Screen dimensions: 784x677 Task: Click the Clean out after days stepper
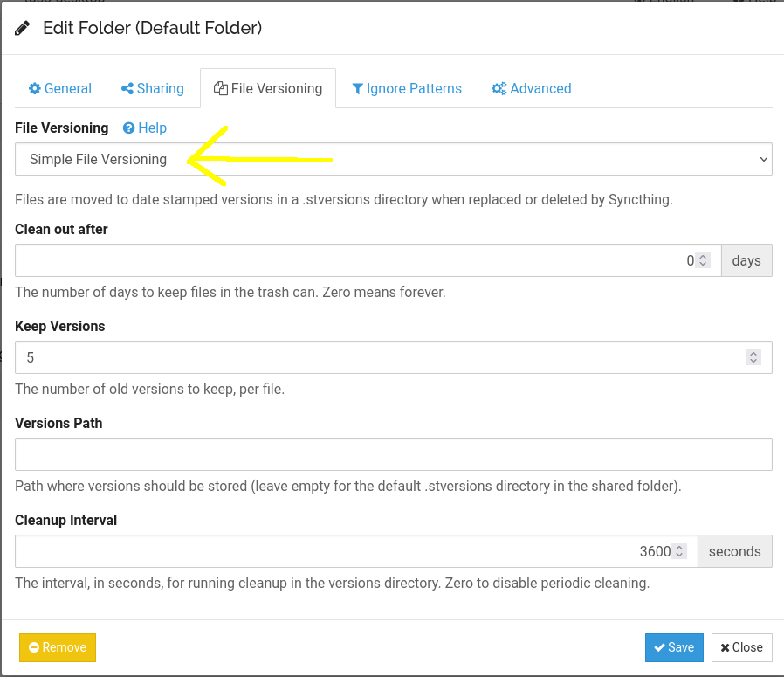pyautogui.click(x=704, y=260)
